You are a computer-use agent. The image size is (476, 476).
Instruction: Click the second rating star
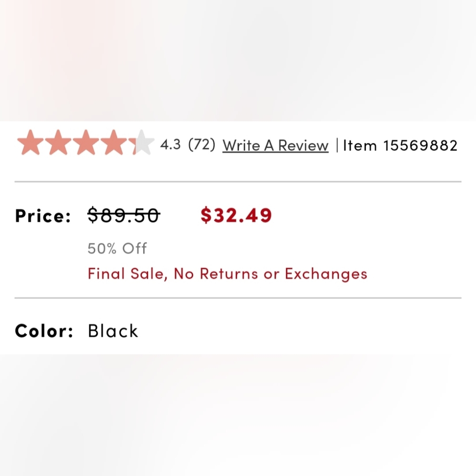pos(58,142)
